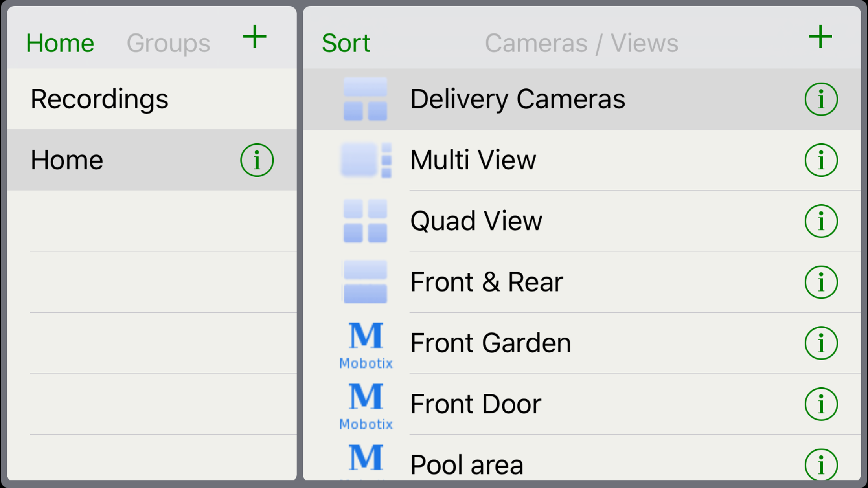Select the Quad View grid thumbnail
The height and width of the screenshot is (488, 868).
pyautogui.click(x=365, y=221)
